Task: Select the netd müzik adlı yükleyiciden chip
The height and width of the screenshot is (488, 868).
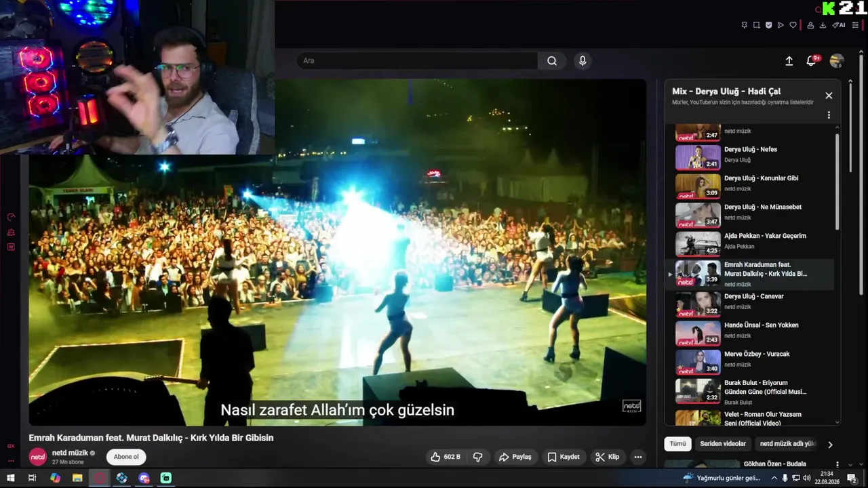Action: 787,444
